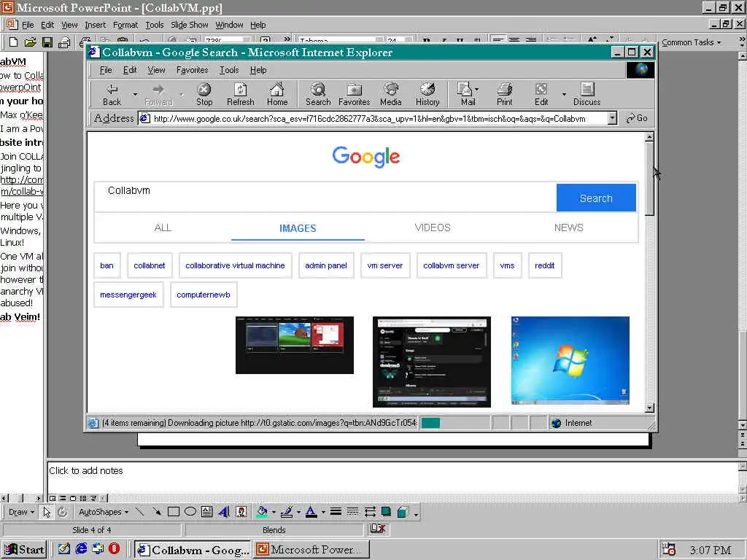Launch Opera from Quick Launch
Viewport: 747px width, 560px height.
[115, 548]
